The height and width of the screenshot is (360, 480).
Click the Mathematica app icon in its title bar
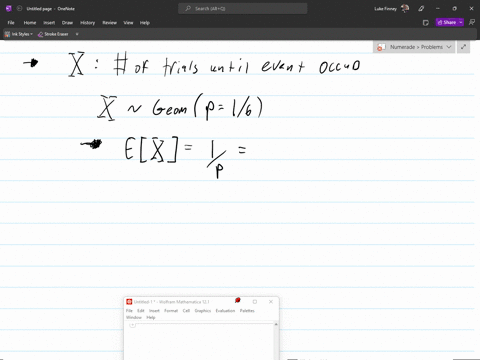click(x=129, y=302)
